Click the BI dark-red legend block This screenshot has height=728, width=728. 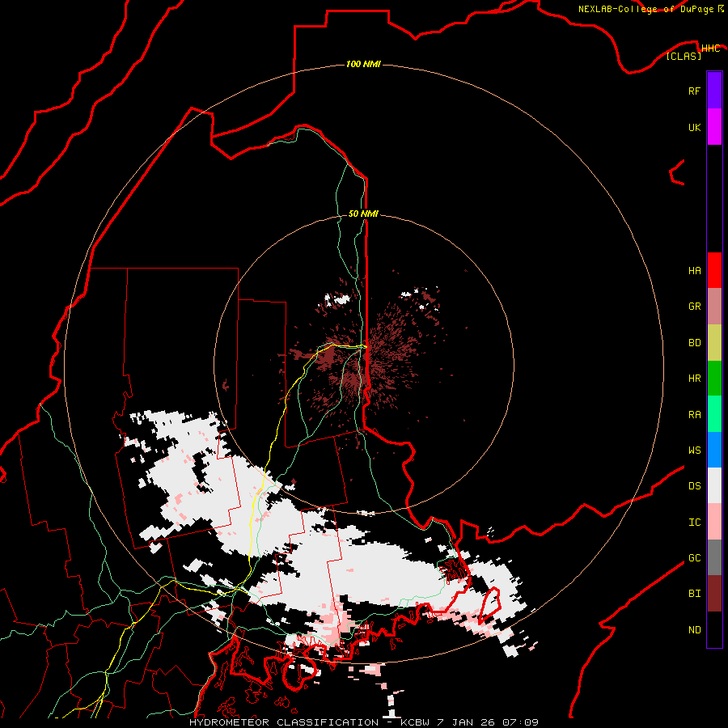(714, 594)
